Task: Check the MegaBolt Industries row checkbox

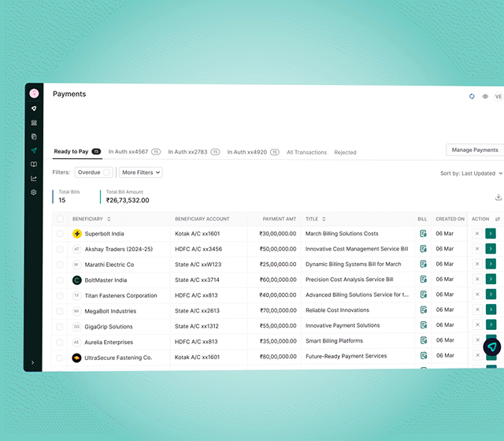Action: coord(60,311)
